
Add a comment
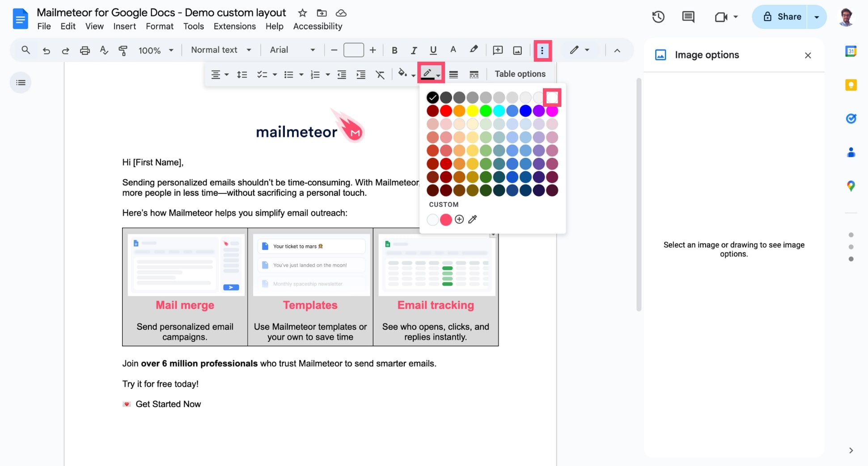coord(498,50)
